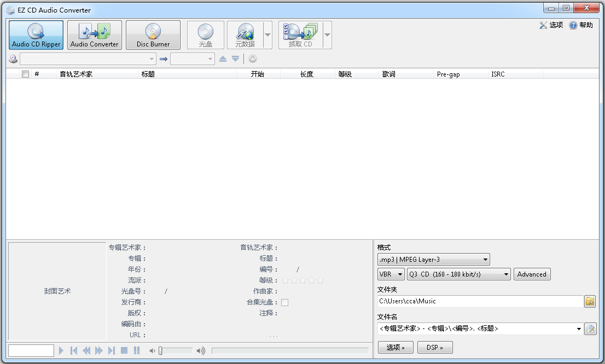Switch to the Audio Converter mode
The width and height of the screenshot is (605, 364).
coord(95,35)
